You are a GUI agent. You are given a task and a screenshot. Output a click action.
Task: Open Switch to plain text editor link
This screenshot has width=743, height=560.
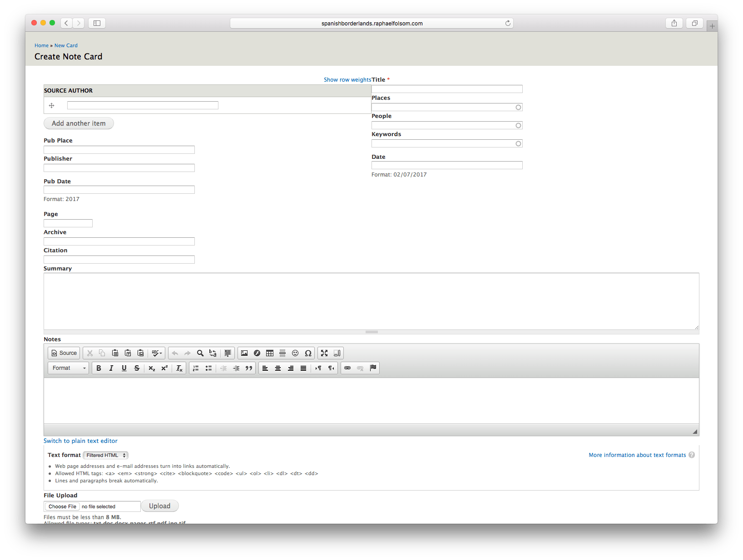pyautogui.click(x=80, y=441)
